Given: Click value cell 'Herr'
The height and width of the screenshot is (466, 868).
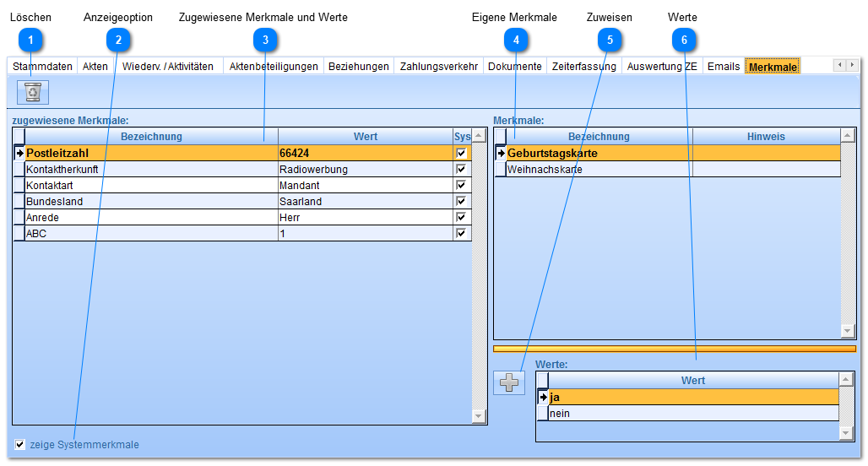Looking at the screenshot, I should coord(366,218).
